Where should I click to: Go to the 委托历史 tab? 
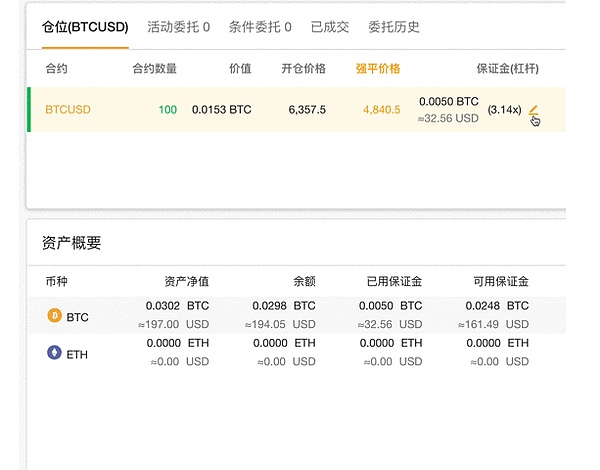[x=394, y=27]
